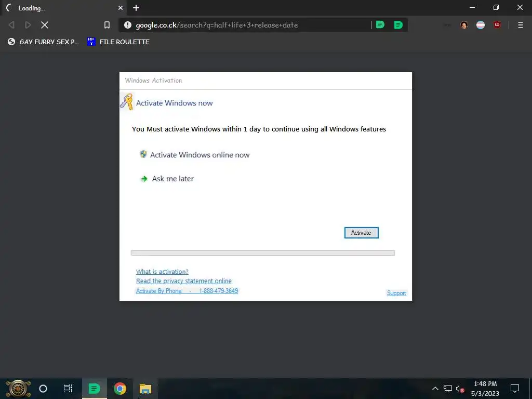Open clock showing 1:48 PM
This screenshot has height=399, width=532.
(485, 389)
